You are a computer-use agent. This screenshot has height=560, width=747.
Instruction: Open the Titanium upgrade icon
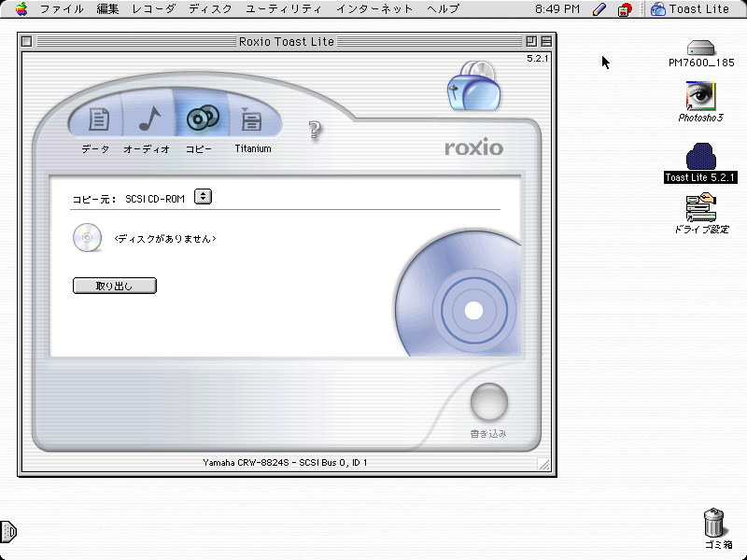pyautogui.click(x=251, y=119)
